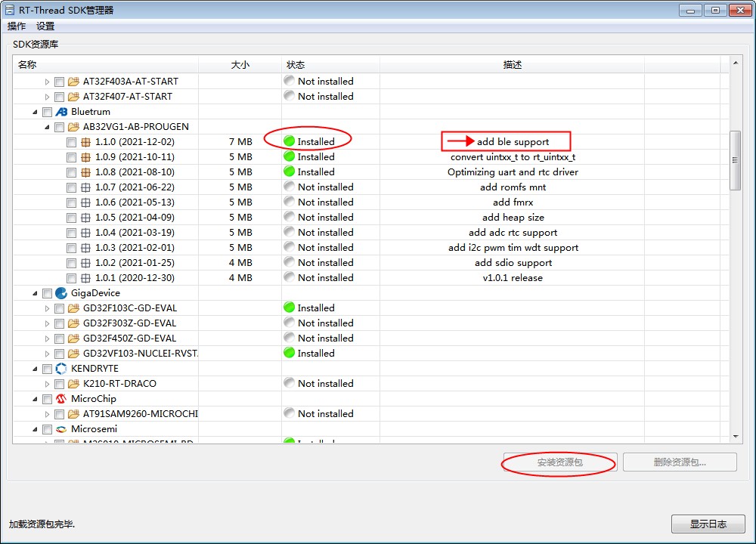
Task: Click the scrollbar up arrow
Action: point(736,63)
